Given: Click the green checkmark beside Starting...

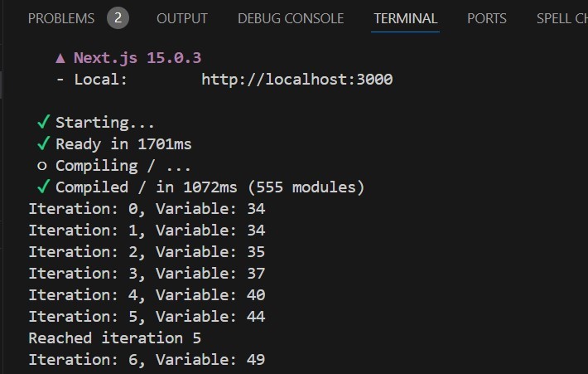Looking at the screenshot, I should [x=44, y=123].
